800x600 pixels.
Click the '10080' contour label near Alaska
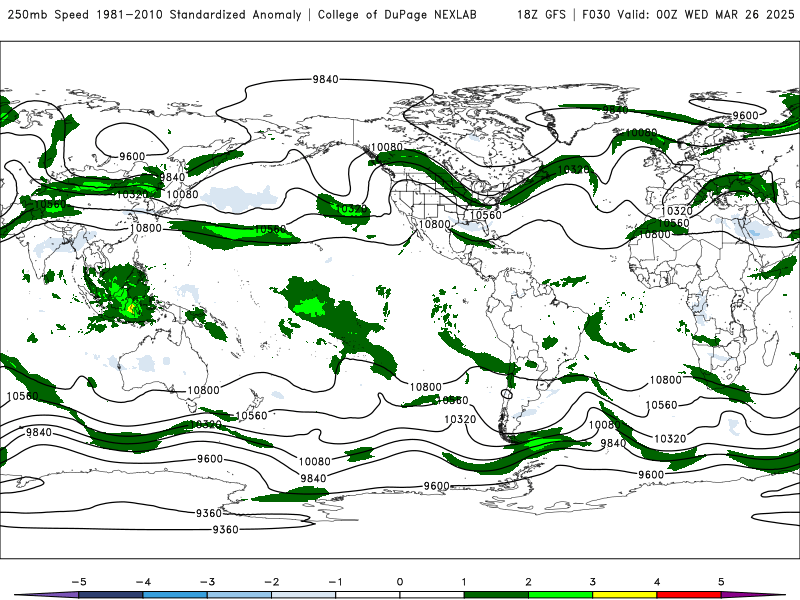pos(387,147)
